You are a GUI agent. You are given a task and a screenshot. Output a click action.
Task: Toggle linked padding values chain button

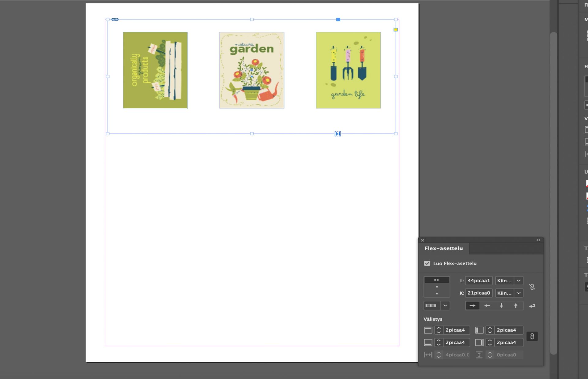coord(532,336)
